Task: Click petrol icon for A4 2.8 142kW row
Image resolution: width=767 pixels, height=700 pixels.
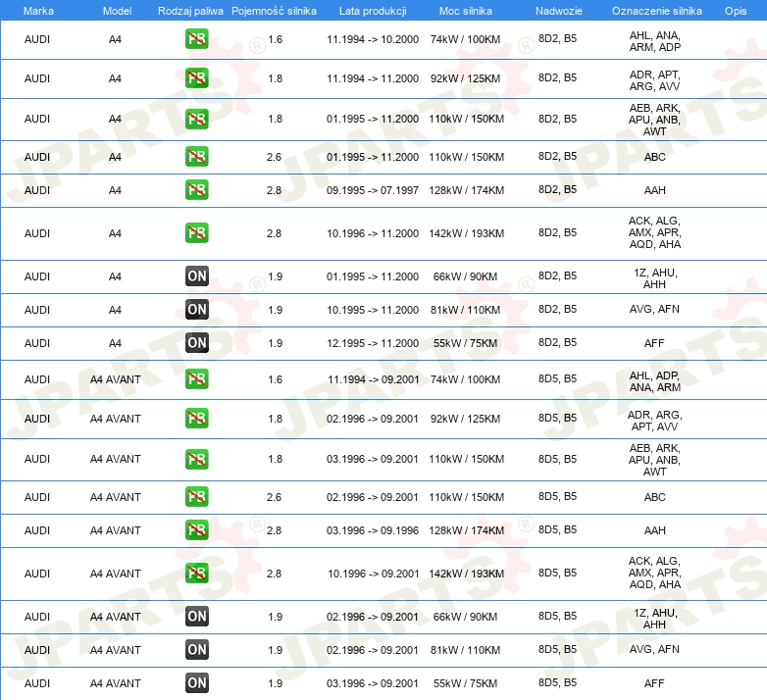Action: (196, 232)
